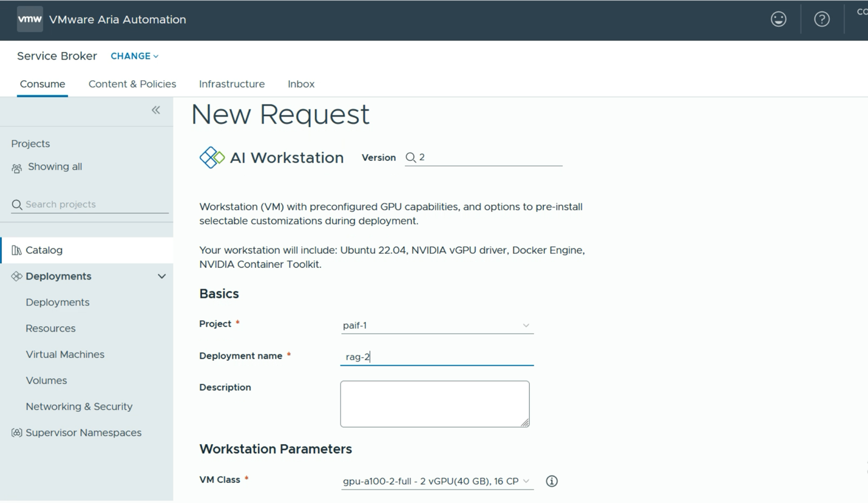Click the Supervisor Namespaces icon
Viewport: 868px width, 503px height.
pyautogui.click(x=16, y=433)
